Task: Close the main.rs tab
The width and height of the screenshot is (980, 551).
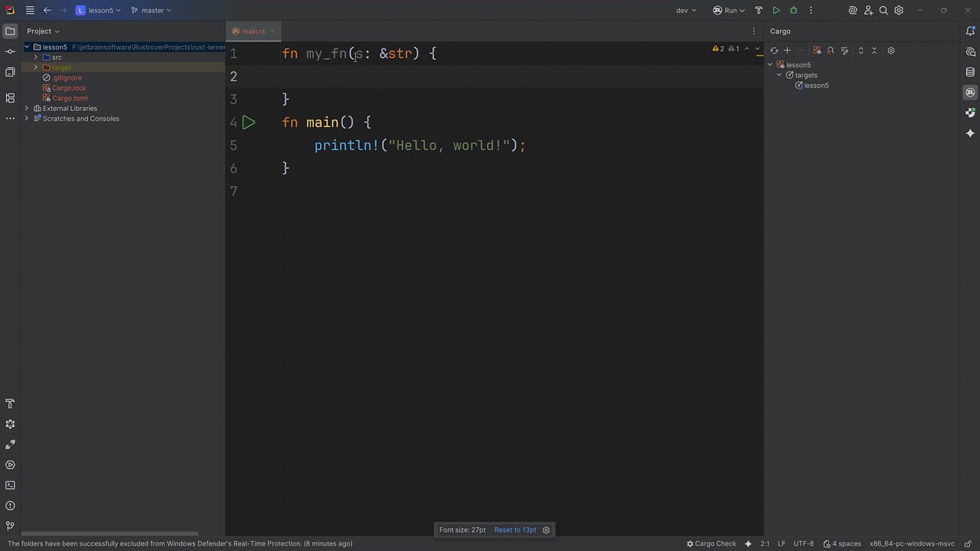Action: coord(273,31)
